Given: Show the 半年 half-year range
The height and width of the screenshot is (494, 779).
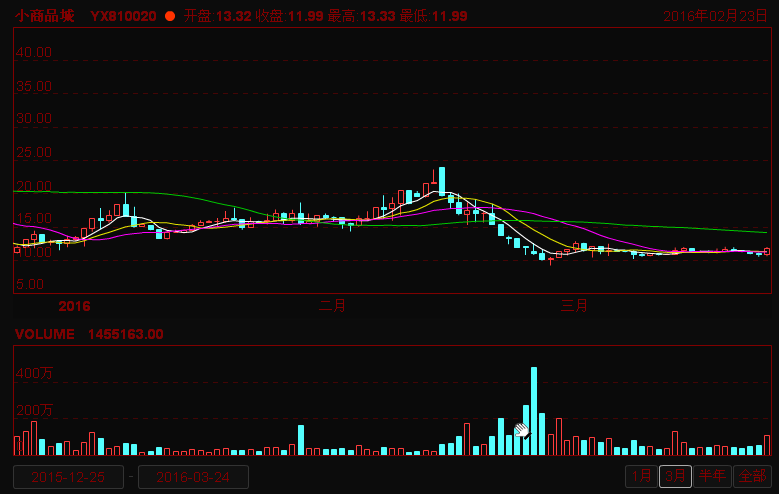Looking at the screenshot, I should click(711, 476).
